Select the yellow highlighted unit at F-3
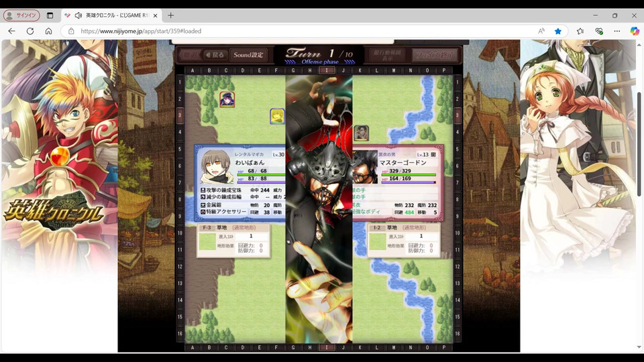The image size is (644, 362). point(277,116)
